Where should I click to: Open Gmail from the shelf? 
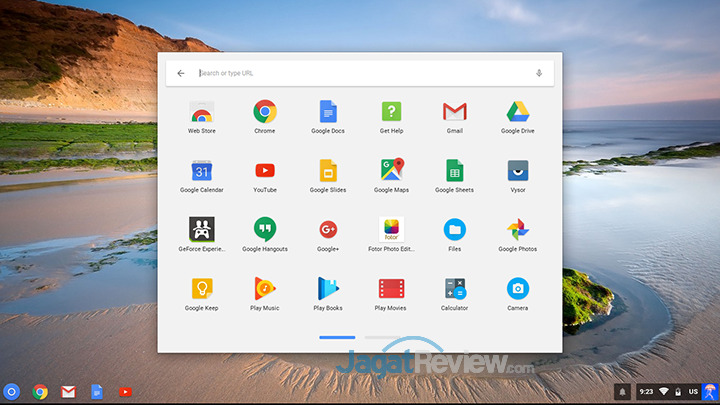(68, 391)
